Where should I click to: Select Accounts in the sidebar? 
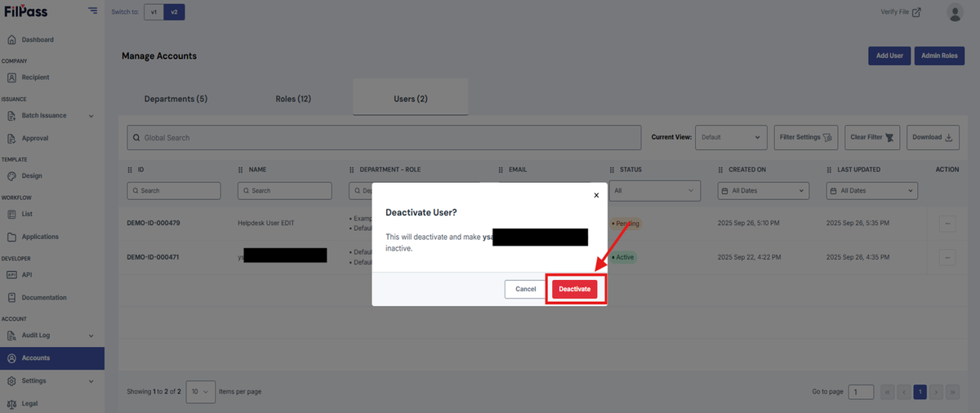(x=52, y=358)
